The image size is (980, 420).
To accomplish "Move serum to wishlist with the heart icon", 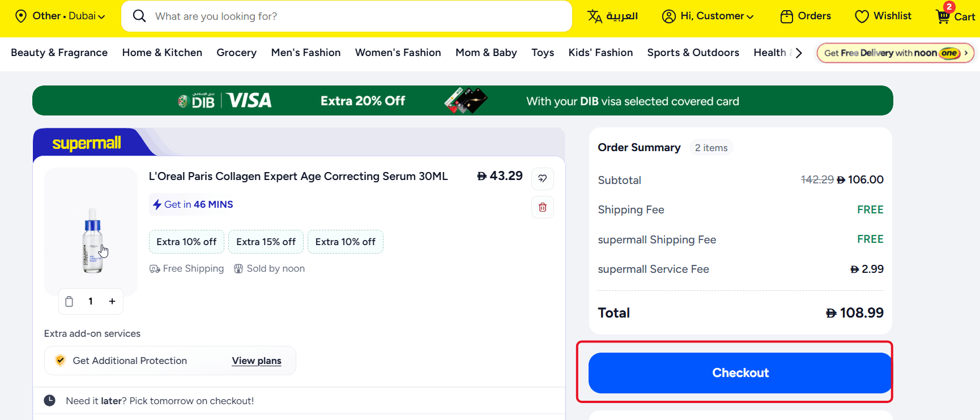I will coord(542,178).
